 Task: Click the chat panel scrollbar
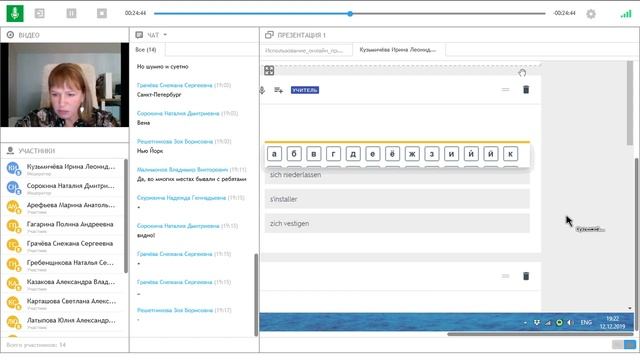(256, 294)
